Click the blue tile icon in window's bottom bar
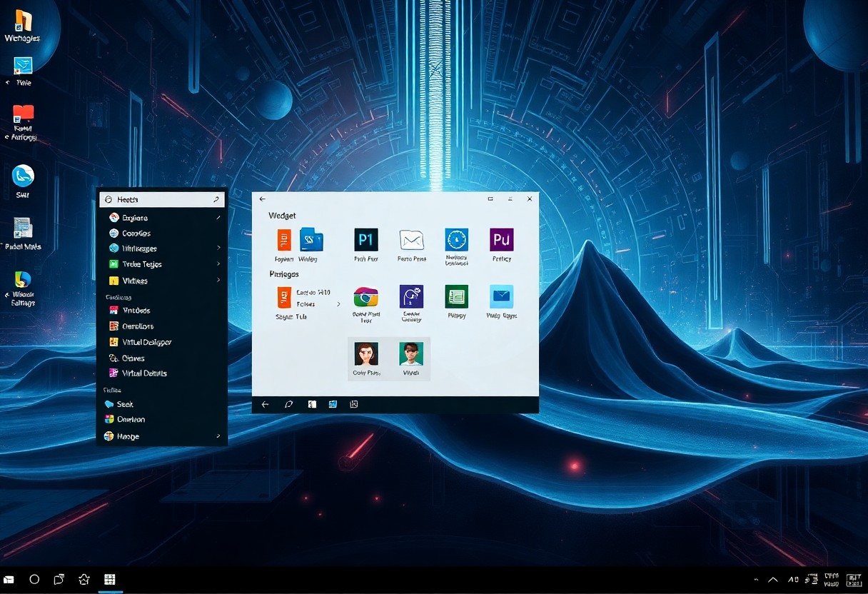Screen dimensions: 868x594 point(333,404)
